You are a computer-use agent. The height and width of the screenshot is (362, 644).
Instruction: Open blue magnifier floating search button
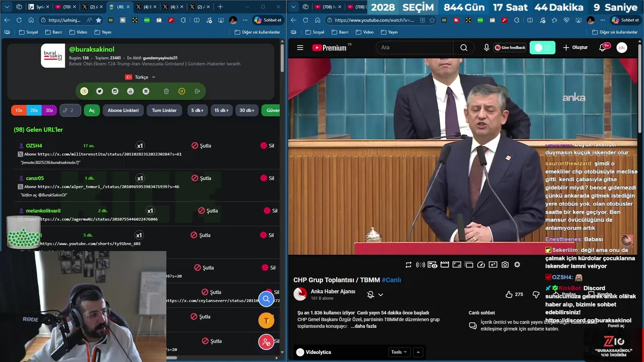point(266,299)
